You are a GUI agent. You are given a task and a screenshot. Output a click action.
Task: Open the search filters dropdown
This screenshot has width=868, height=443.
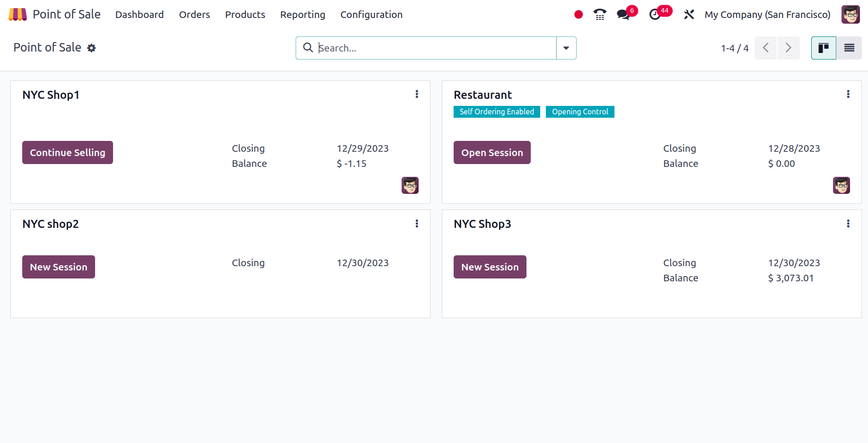pos(566,48)
